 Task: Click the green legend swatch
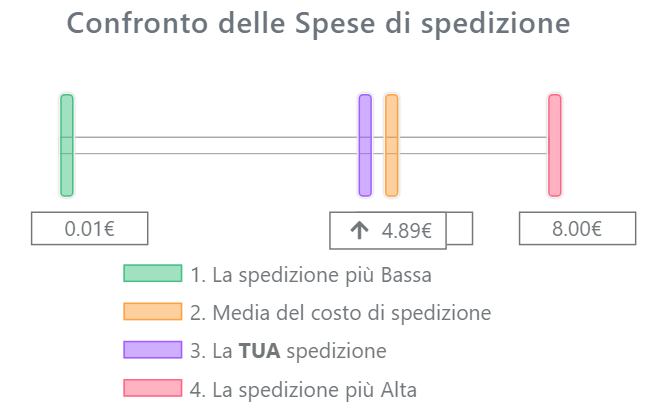tap(153, 274)
